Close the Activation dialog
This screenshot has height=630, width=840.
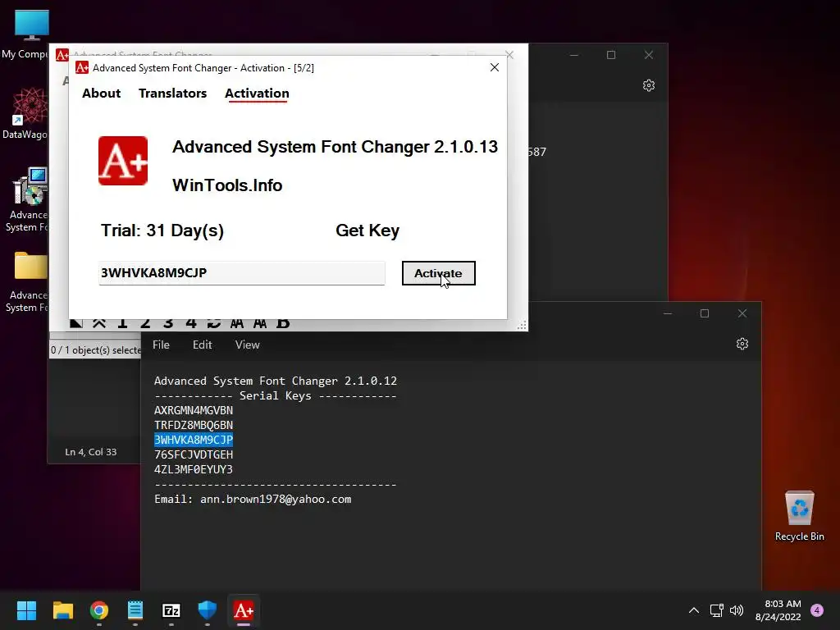pyautogui.click(x=495, y=67)
